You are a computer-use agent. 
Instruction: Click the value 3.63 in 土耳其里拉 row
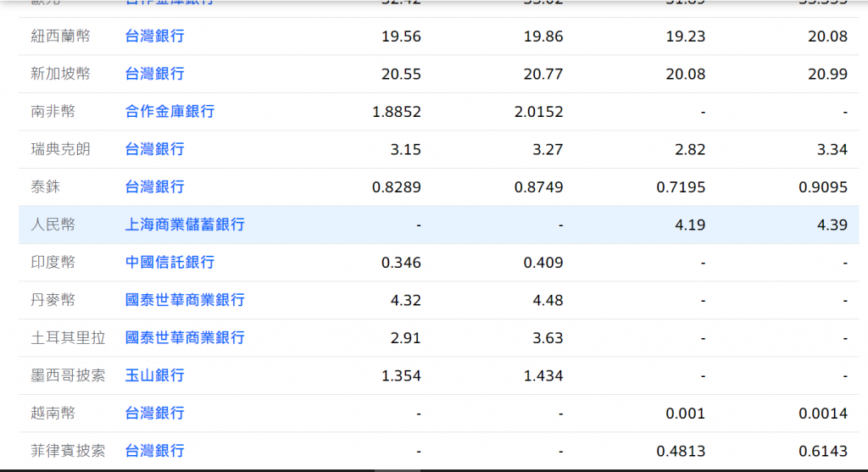point(548,337)
